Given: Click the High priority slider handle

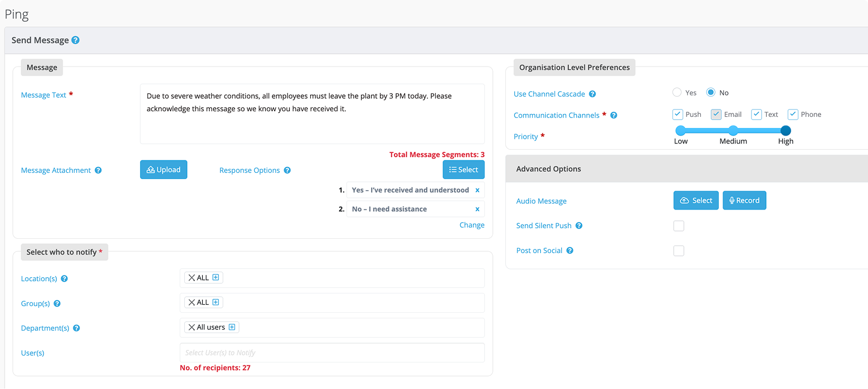Looking at the screenshot, I should click(x=785, y=130).
